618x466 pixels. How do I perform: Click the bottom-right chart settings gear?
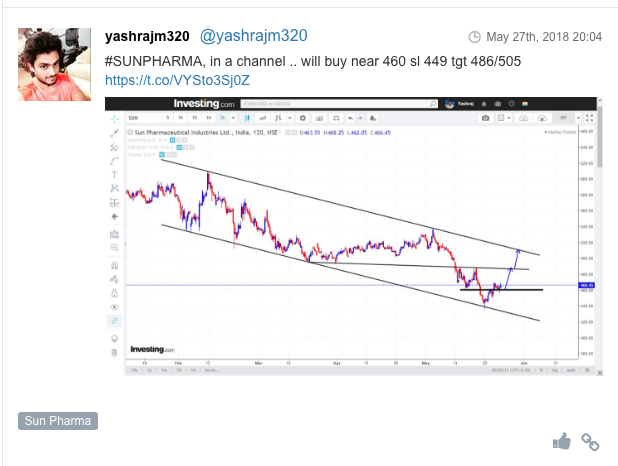coord(587,370)
